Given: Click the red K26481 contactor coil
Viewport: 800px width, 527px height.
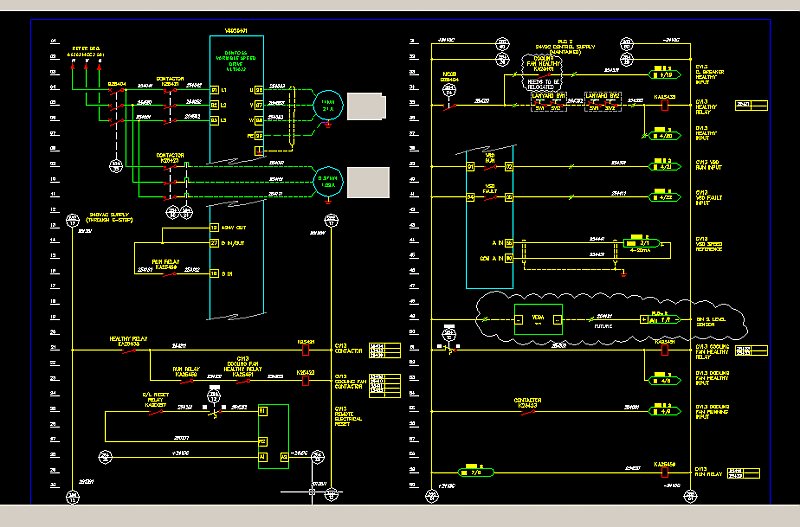Looking at the screenshot, I should pos(306,350).
